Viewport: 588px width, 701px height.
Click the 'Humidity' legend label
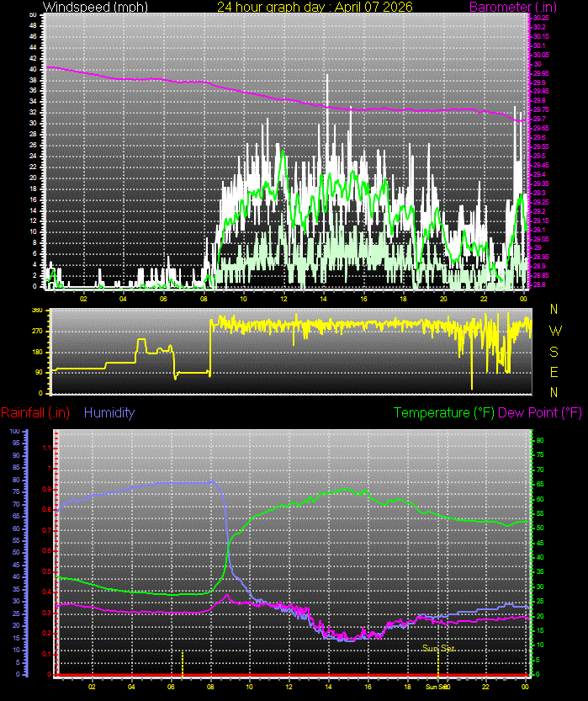[109, 412]
